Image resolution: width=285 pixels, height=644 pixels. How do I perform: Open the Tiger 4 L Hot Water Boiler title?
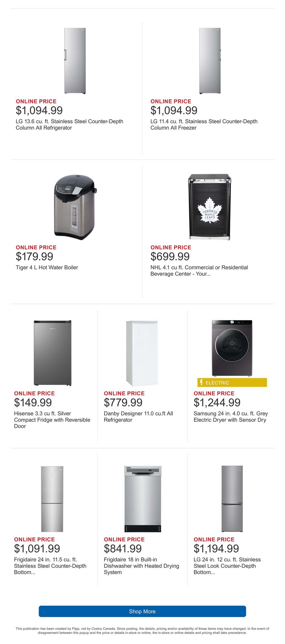(47, 268)
